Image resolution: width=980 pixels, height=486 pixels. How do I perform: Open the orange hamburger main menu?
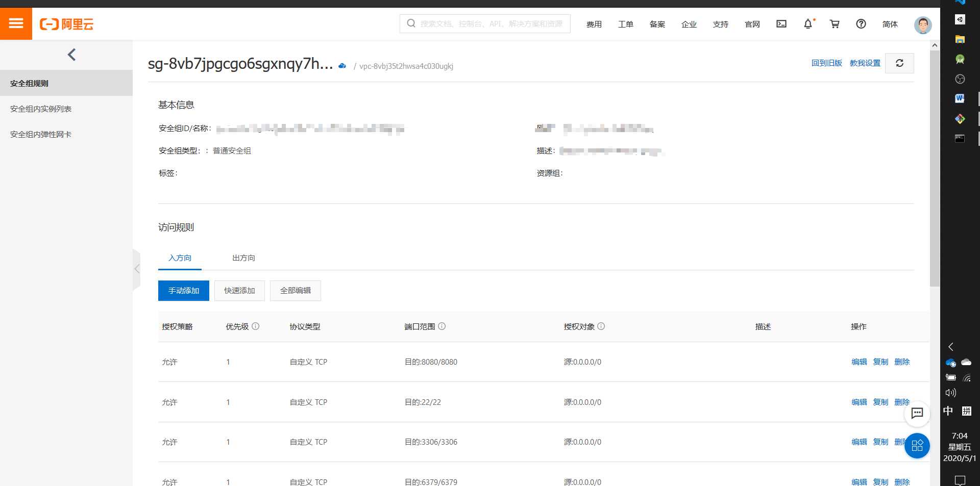(16, 23)
